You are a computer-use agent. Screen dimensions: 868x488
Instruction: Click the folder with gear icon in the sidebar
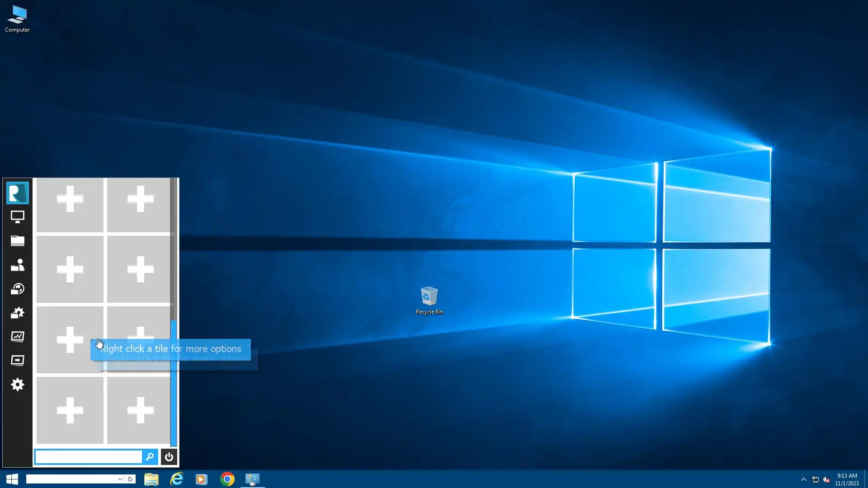17,313
